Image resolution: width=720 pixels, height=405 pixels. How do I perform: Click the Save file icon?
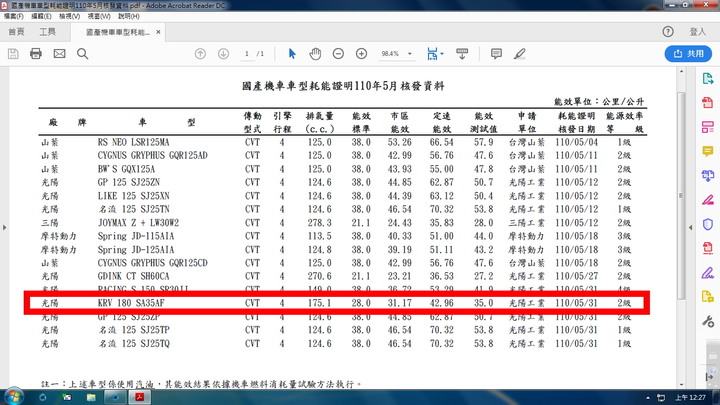pyautogui.click(x=13, y=54)
